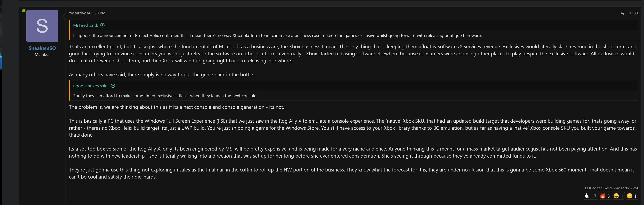The height and width of the screenshot is (205, 644).
Task: Click the quoted text about timed exclusives
Action: pos(164,96)
